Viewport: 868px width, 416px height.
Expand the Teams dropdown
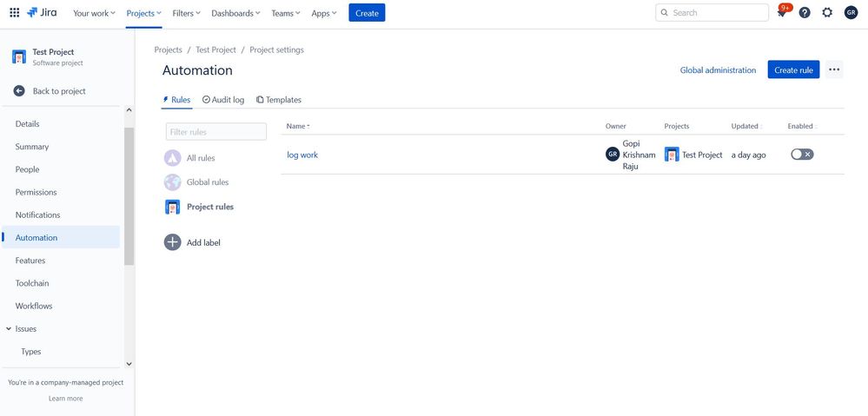[x=286, y=13]
